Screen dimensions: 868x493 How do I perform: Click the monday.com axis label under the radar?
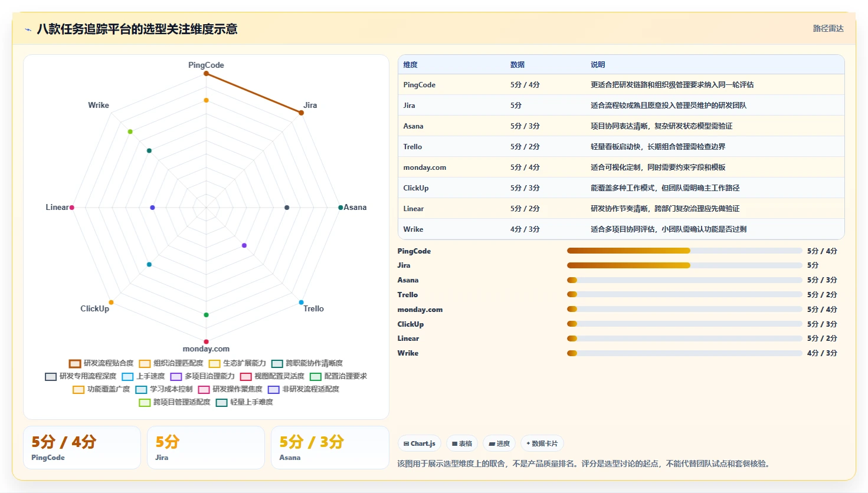pyautogui.click(x=206, y=349)
